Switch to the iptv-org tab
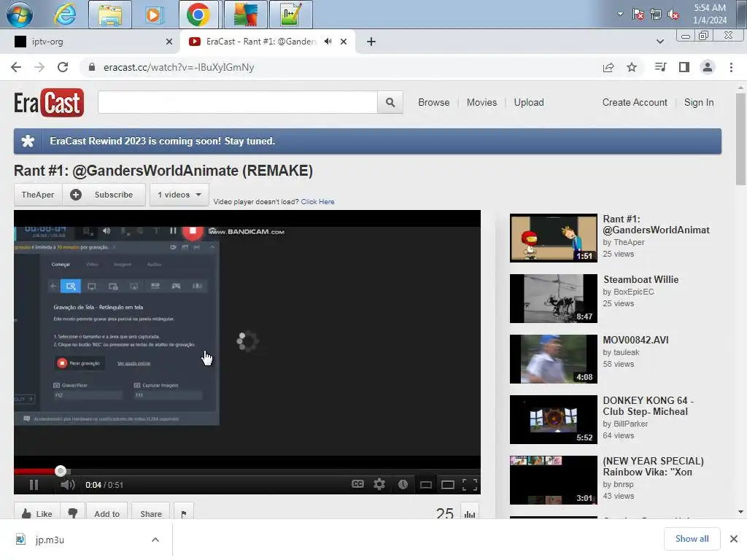This screenshot has width=747, height=560. [90, 42]
